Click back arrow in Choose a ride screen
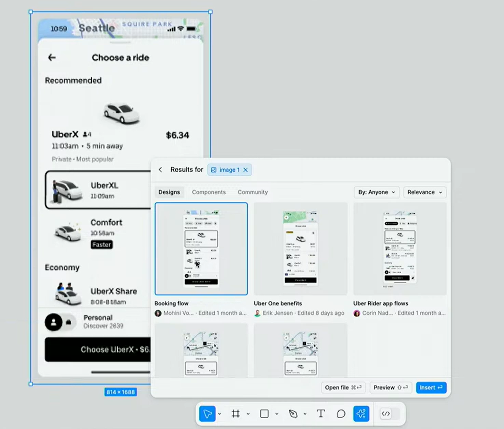This screenshot has width=504, height=429. pyautogui.click(x=52, y=57)
